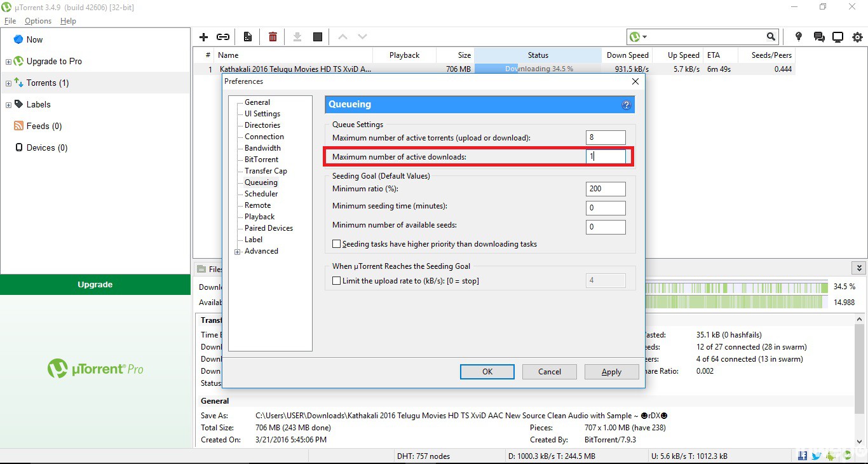Click the Minimum ratio (%) field
868x464 pixels.
pyautogui.click(x=606, y=189)
